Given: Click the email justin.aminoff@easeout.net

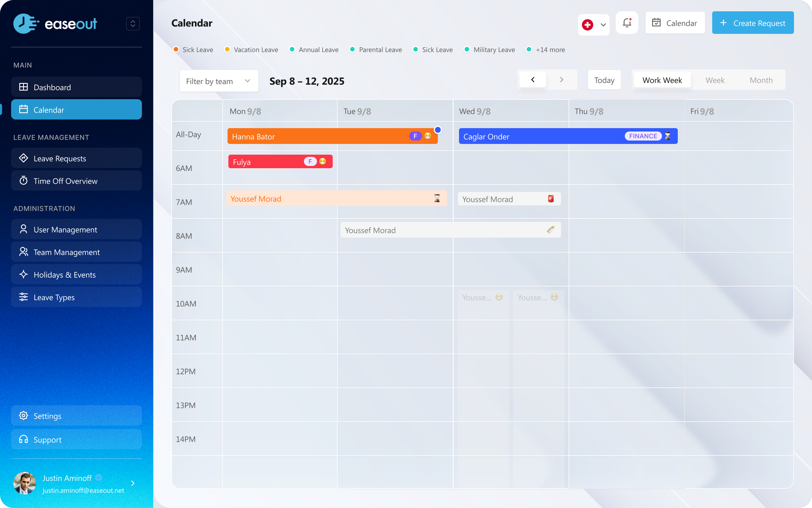Looking at the screenshot, I should [83, 490].
